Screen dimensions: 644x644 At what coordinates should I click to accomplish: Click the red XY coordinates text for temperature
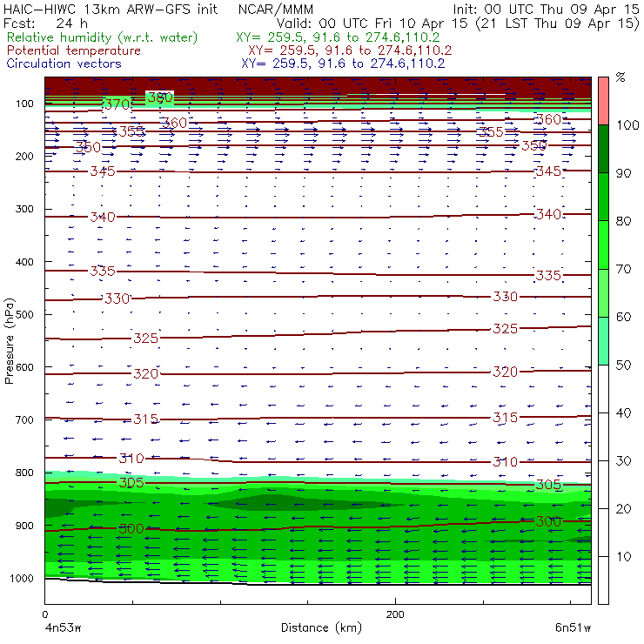pyautogui.click(x=350, y=50)
